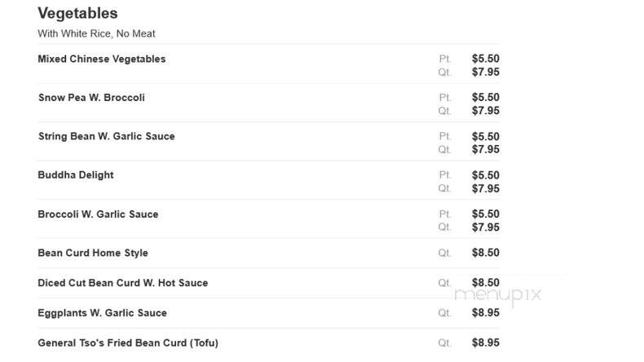This screenshot has height=362, width=644.
Task: Open Broccoli W. Garlic Sauce item
Action: (98, 214)
